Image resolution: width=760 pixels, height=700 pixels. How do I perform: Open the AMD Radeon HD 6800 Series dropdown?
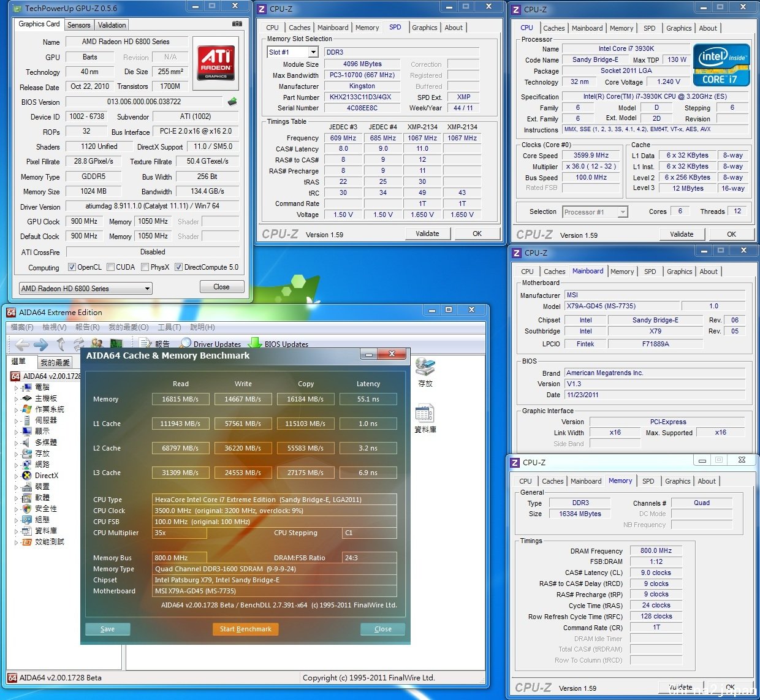tap(86, 289)
